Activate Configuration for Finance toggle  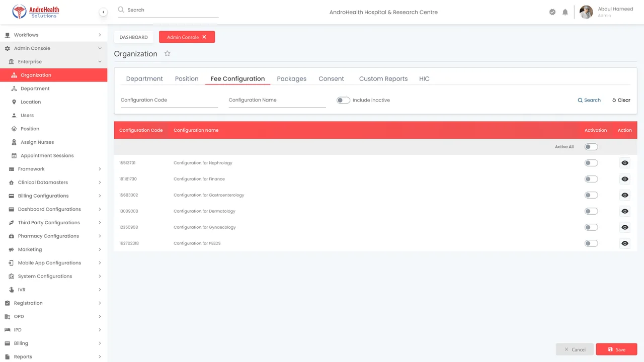click(591, 179)
